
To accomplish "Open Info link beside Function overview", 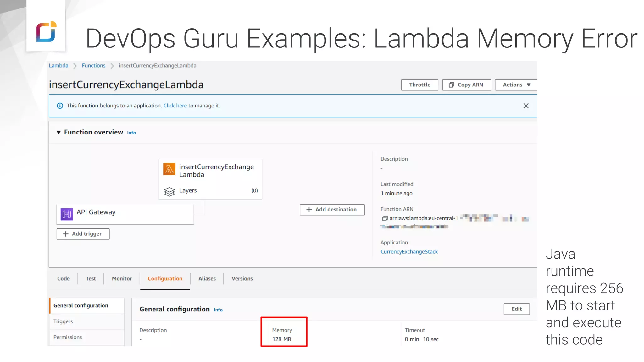I will [x=131, y=133].
